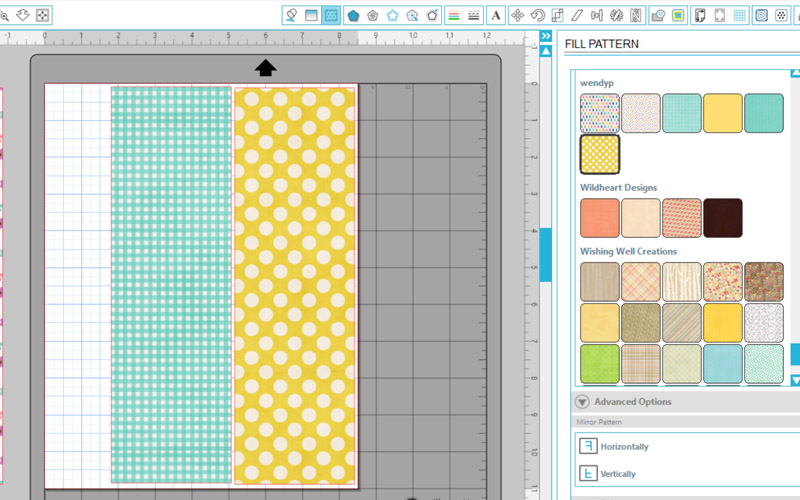Open the Align window icon
The width and height of the screenshot is (800, 500).
(x=596, y=15)
